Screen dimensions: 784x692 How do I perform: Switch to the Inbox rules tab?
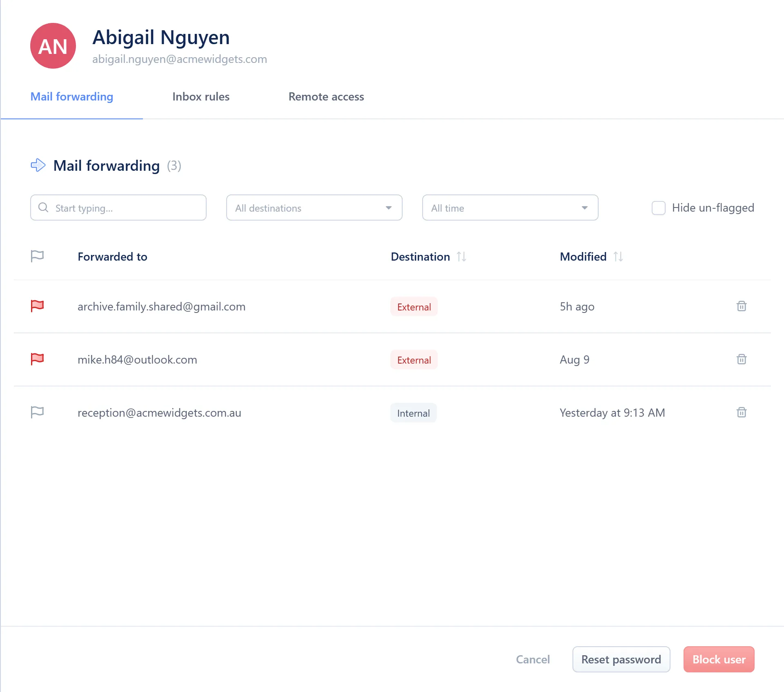201,96
